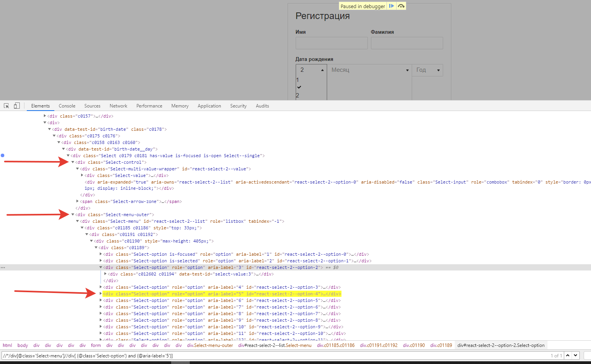Click the Дата рождения label
Screen dimensions: 591x364
tap(314, 59)
